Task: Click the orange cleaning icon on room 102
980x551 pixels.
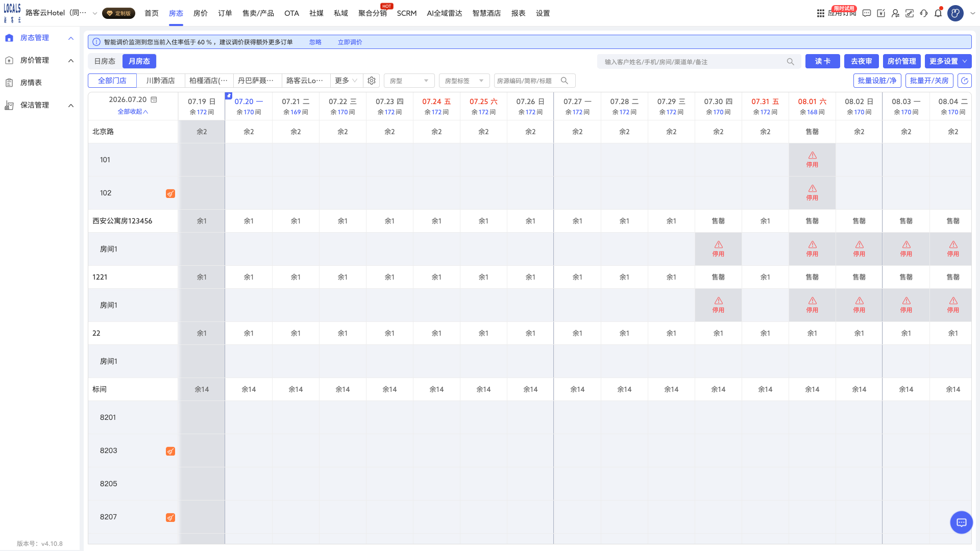Action: (170, 193)
